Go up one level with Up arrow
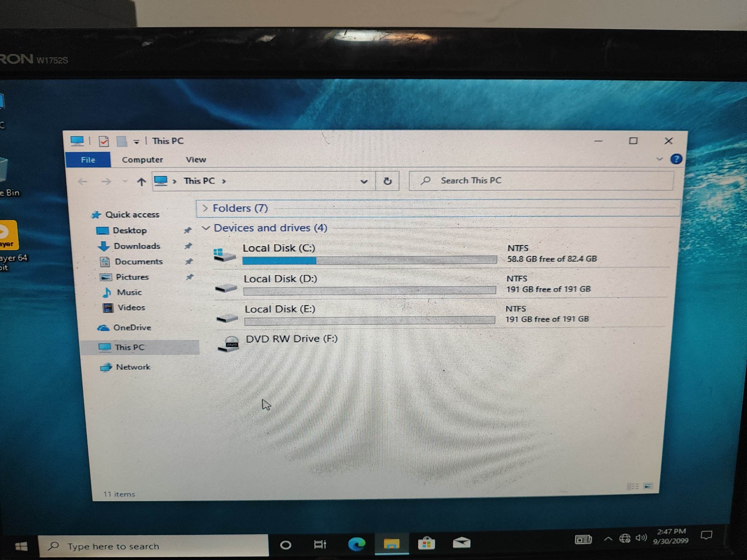 (141, 182)
